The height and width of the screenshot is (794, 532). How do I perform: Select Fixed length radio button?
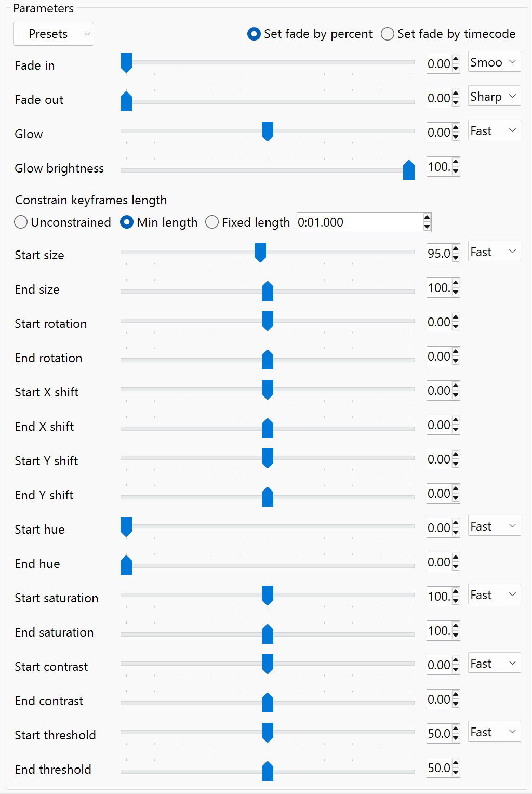pyautogui.click(x=248, y=222)
